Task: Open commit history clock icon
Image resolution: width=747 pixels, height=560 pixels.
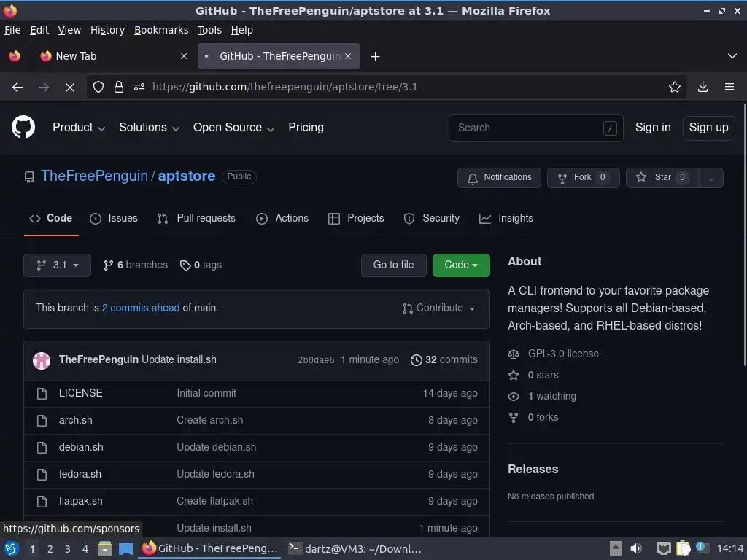Action: [x=416, y=360]
